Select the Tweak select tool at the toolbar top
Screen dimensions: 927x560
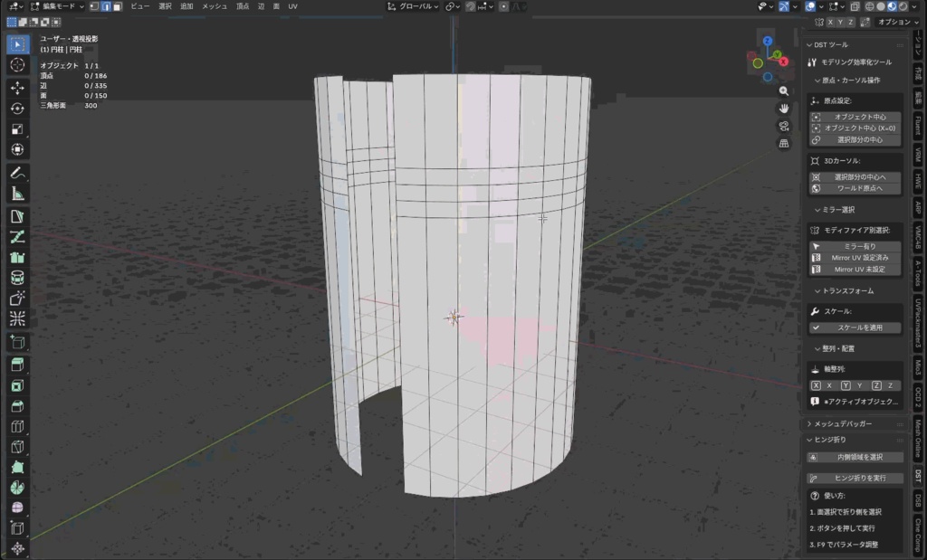16,43
